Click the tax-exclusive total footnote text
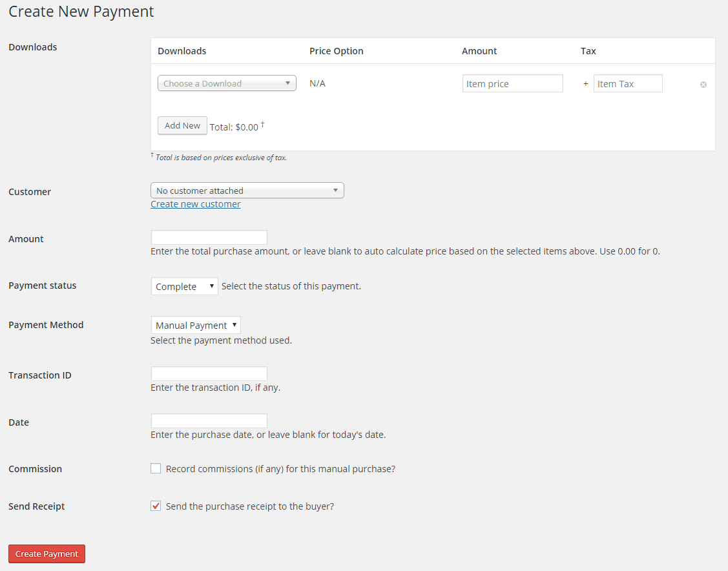 tap(219, 158)
